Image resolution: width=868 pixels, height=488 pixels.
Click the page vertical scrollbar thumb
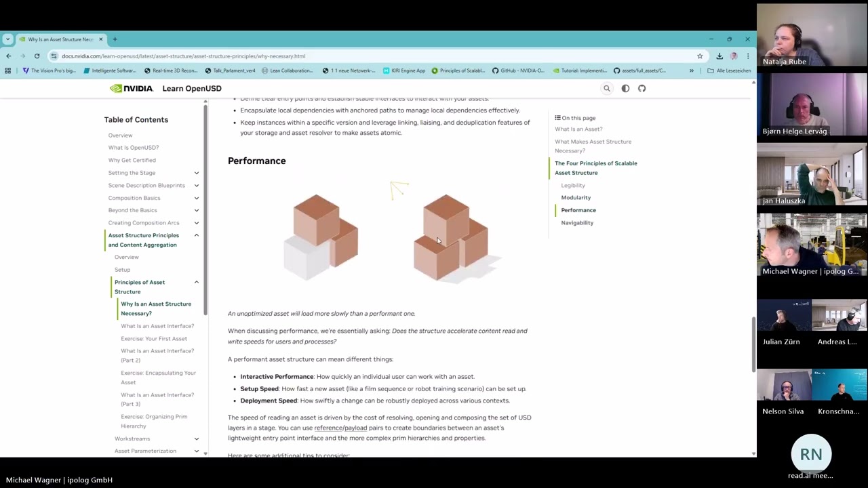[753, 345]
